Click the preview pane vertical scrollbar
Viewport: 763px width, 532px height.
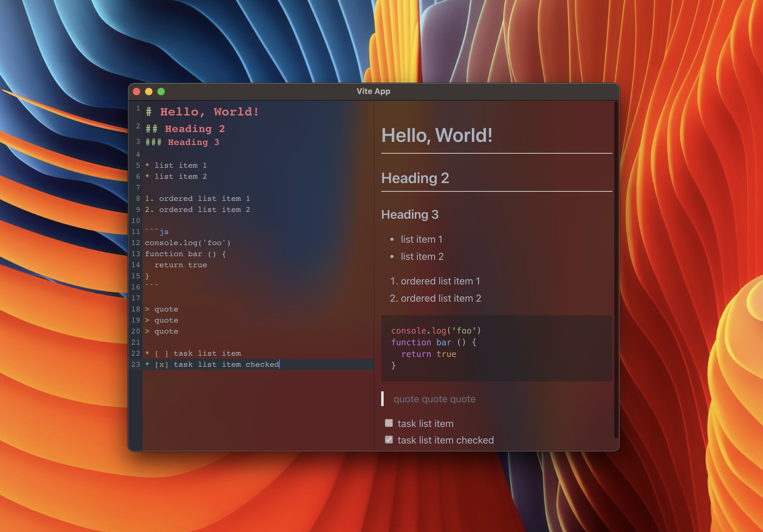(616, 269)
